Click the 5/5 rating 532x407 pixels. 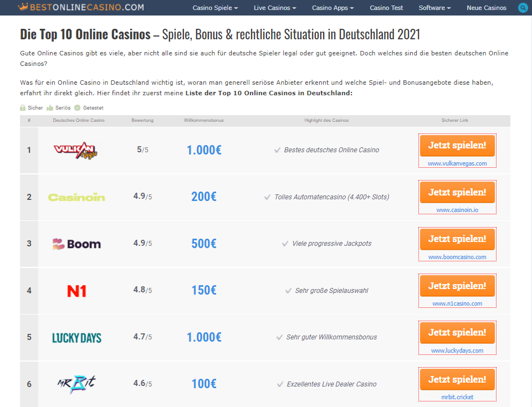pyautogui.click(x=142, y=150)
